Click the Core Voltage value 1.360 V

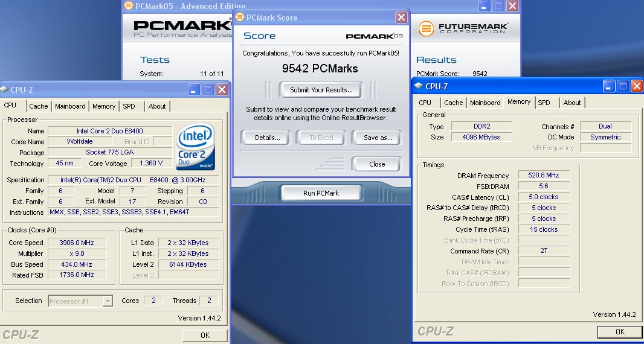tap(151, 163)
